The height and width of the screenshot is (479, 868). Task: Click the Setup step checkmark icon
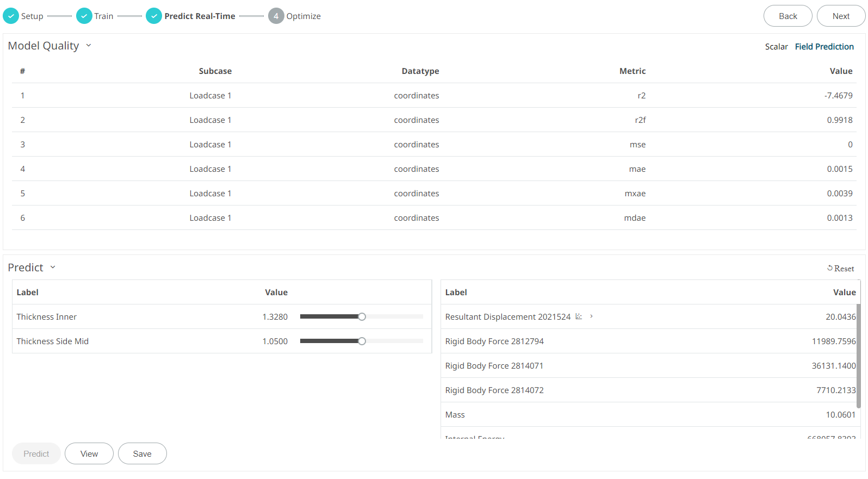11,16
